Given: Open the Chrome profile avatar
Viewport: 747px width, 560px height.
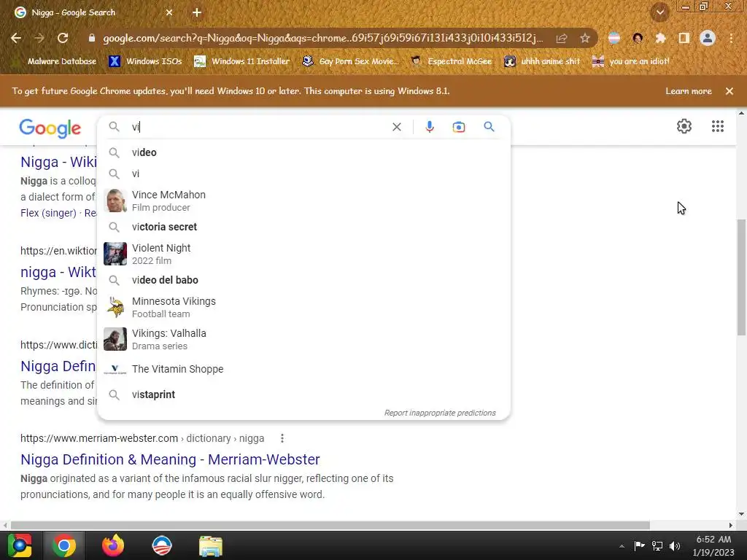Looking at the screenshot, I should (708, 38).
